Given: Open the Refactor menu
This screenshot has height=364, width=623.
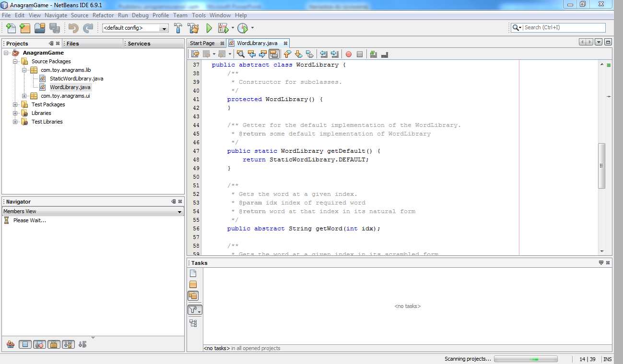Looking at the screenshot, I should pyautogui.click(x=103, y=15).
